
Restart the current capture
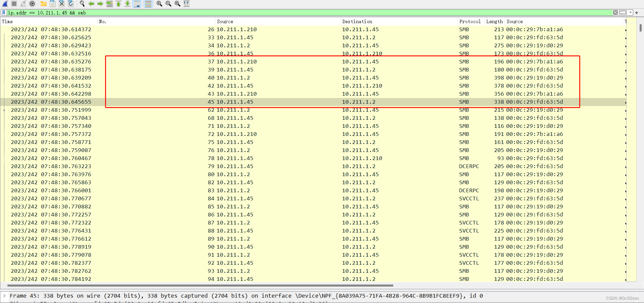tap(23, 4)
